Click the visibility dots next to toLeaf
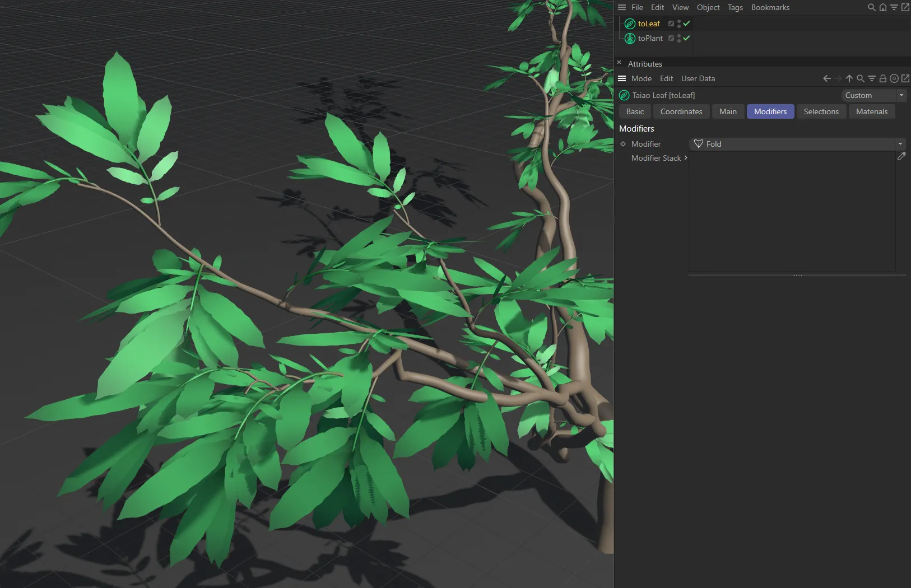 tap(680, 24)
